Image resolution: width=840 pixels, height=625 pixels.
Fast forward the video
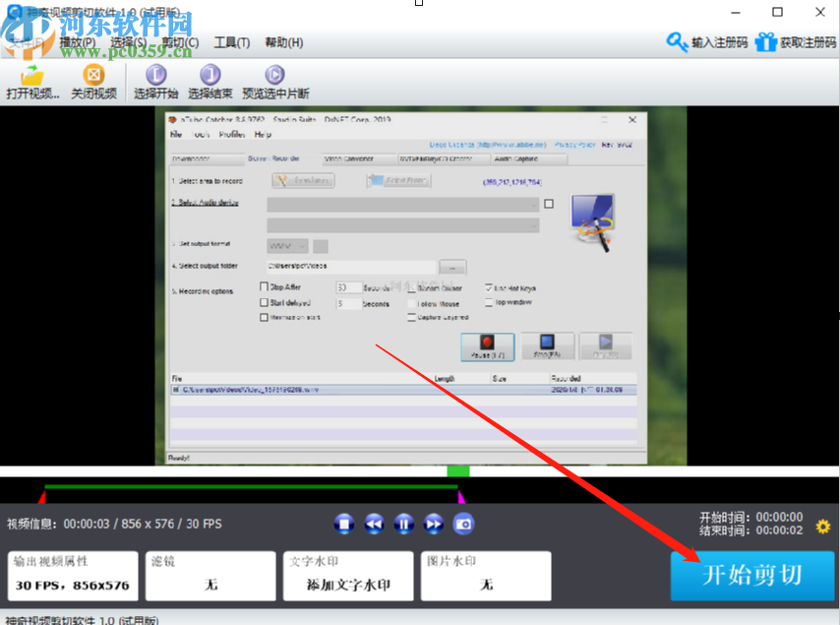pos(434,524)
